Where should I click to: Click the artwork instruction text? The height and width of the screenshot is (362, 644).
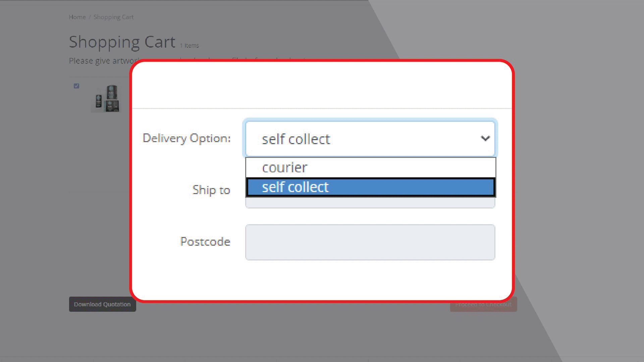click(101, 61)
